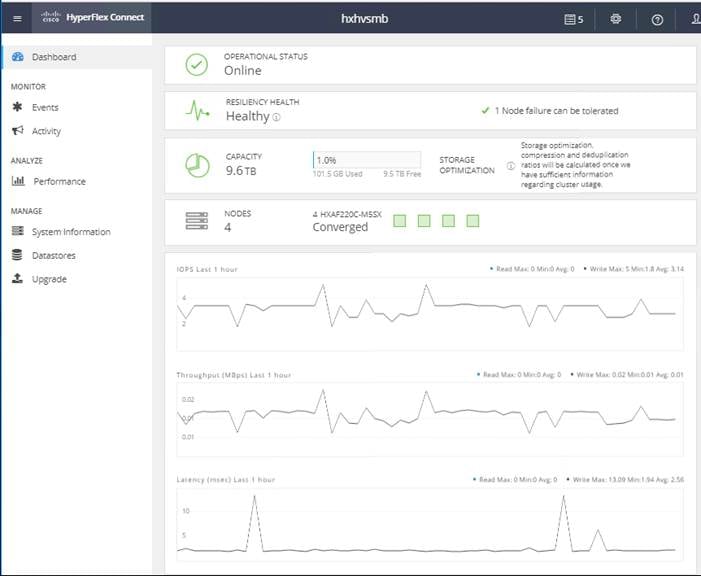
Task: Click the Cisco HyperFlex Connect logo
Action: (x=92, y=17)
